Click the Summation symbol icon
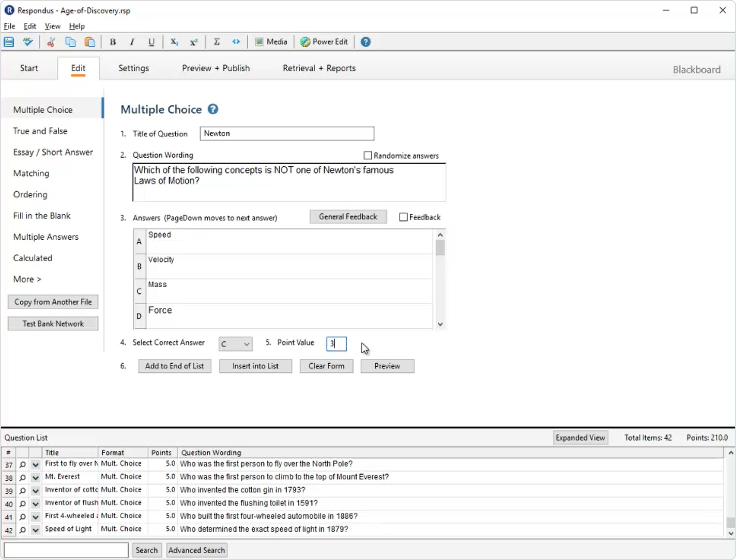Image resolution: width=736 pixels, height=560 pixels. tap(216, 42)
